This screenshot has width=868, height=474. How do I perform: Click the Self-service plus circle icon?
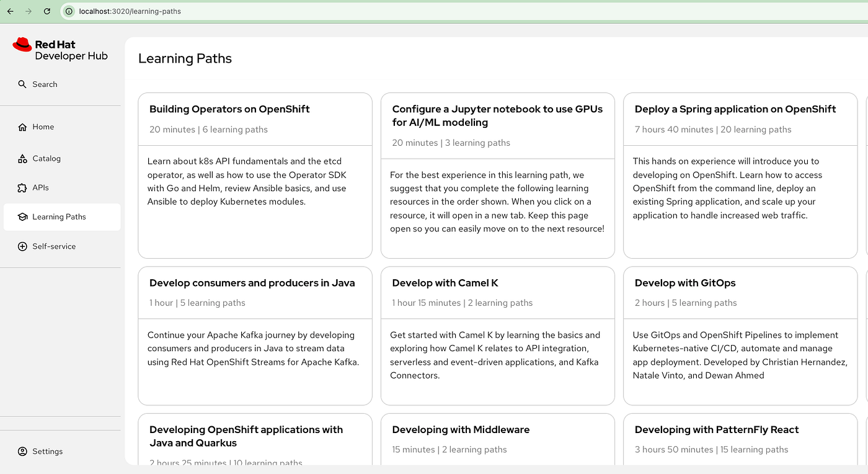22,246
